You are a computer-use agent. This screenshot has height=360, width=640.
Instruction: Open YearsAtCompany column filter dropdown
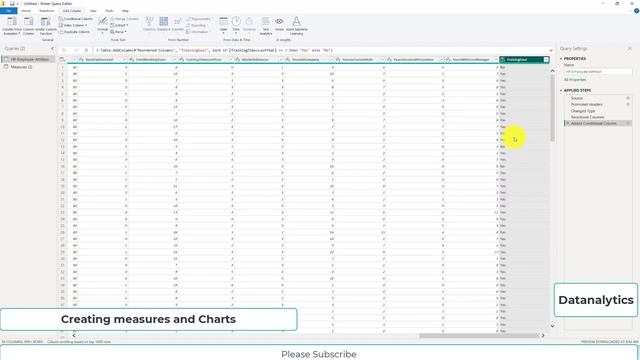click(332, 60)
